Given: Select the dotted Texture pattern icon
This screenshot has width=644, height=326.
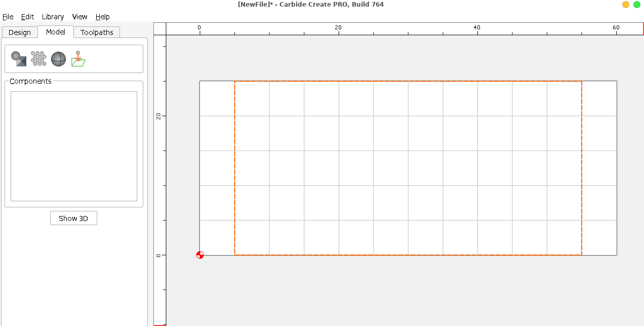Looking at the screenshot, I should click(38, 59).
